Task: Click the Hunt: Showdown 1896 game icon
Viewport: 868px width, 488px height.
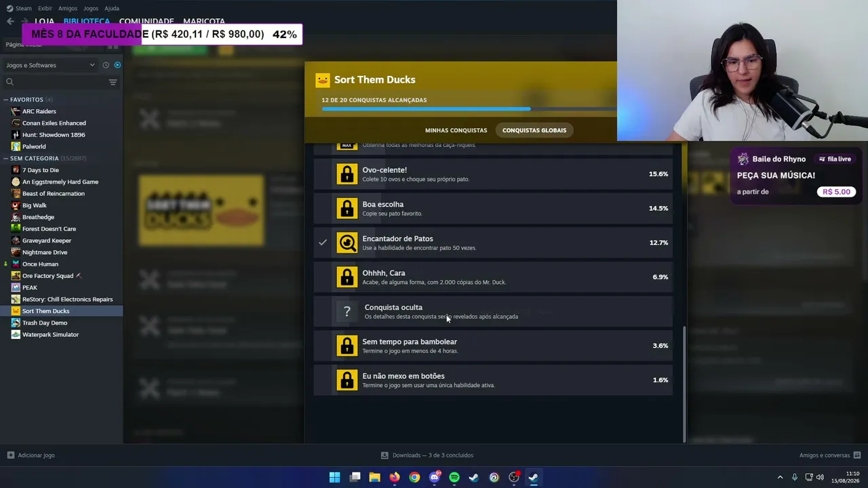Action: click(x=16, y=135)
